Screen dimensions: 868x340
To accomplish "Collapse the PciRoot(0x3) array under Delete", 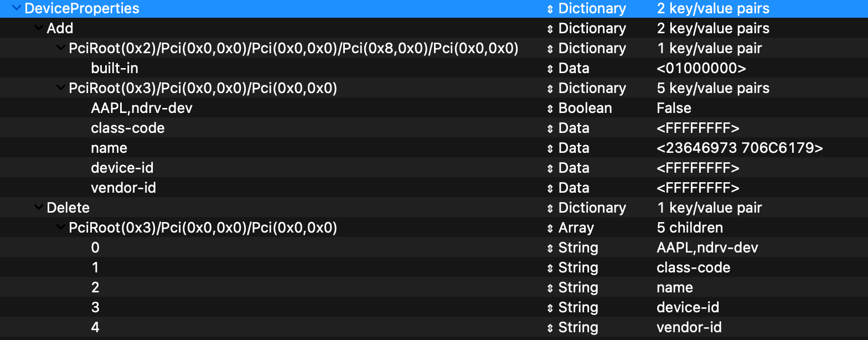I will (60, 228).
